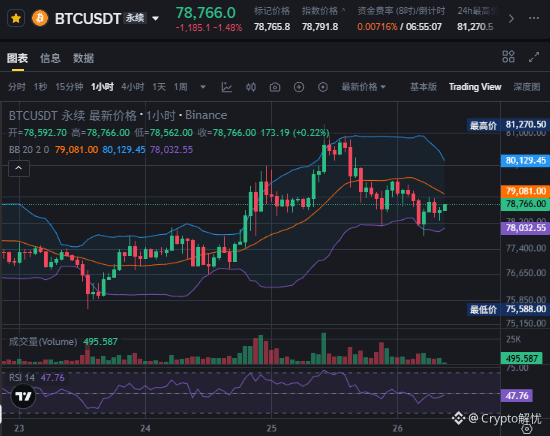Click the blue 80,129.45 upper band label
Viewport: 550px width, 436px height.
(x=525, y=161)
